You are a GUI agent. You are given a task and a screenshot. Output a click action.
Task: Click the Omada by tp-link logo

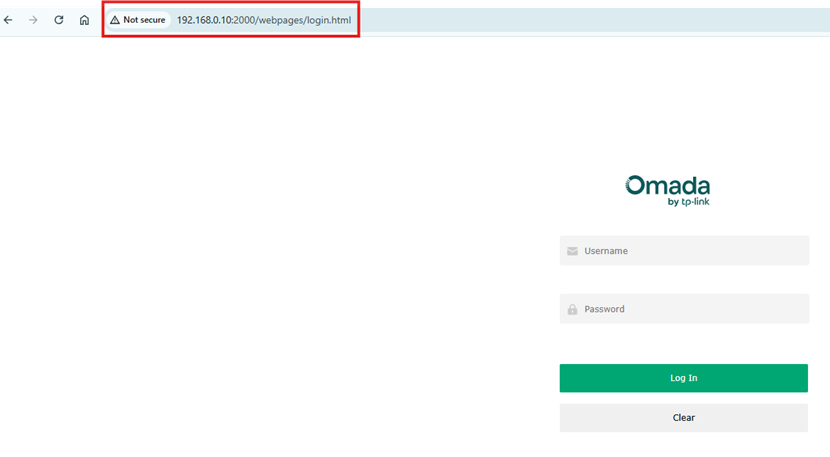pyautogui.click(x=667, y=191)
